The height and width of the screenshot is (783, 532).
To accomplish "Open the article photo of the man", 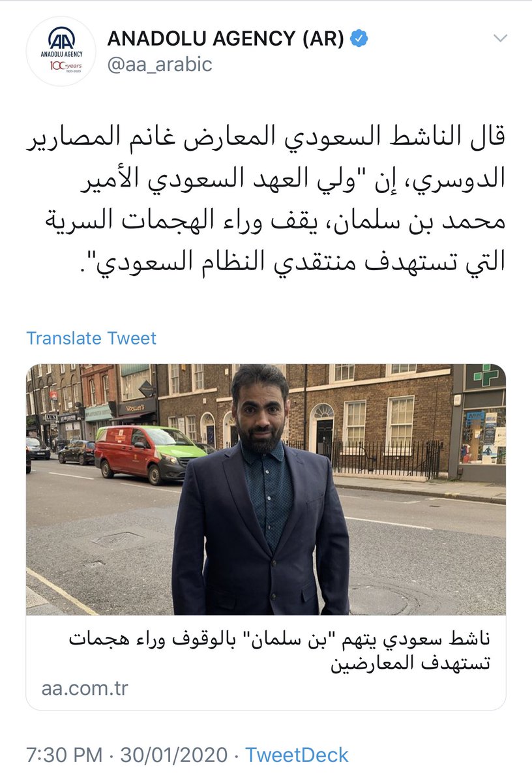I will click(x=265, y=489).
